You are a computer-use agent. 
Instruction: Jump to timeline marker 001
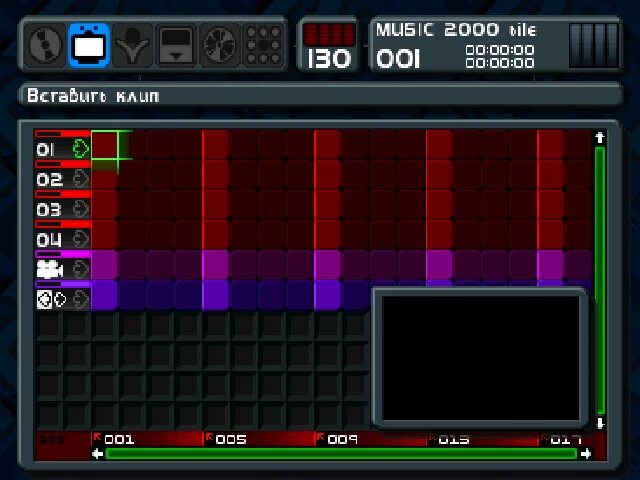pos(119,440)
